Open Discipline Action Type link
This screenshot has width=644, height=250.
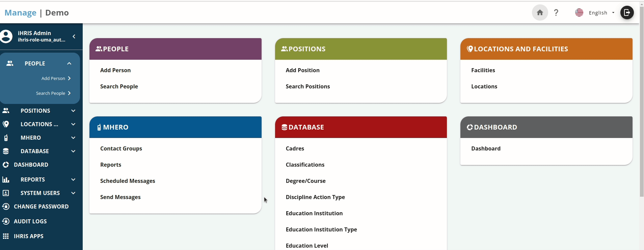pos(315,197)
